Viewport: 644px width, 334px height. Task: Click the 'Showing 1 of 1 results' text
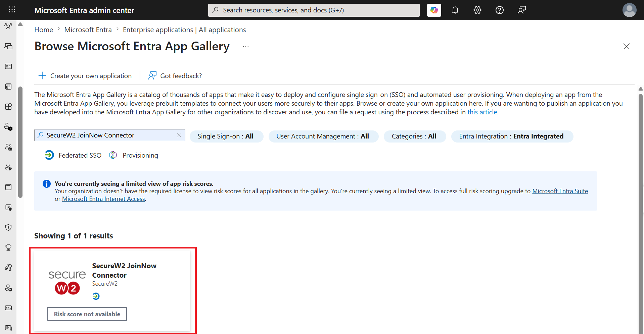(74, 236)
